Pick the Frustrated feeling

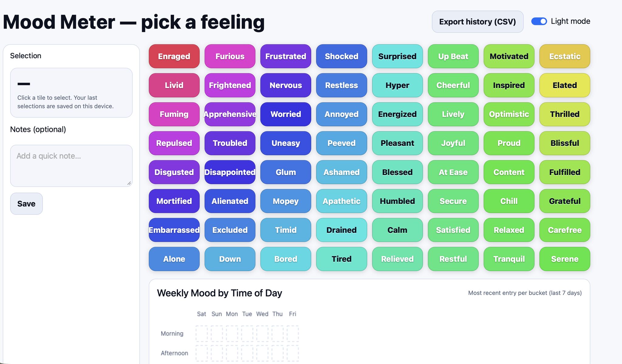click(x=285, y=56)
